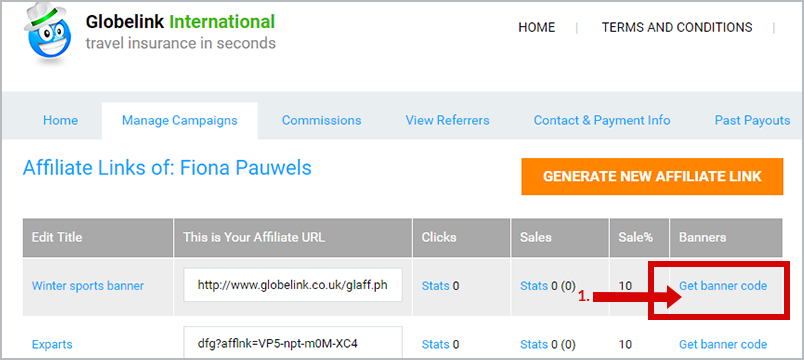This screenshot has height=360, width=804.
Task: Click Generate New Affiliate Link button
Action: 652,176
